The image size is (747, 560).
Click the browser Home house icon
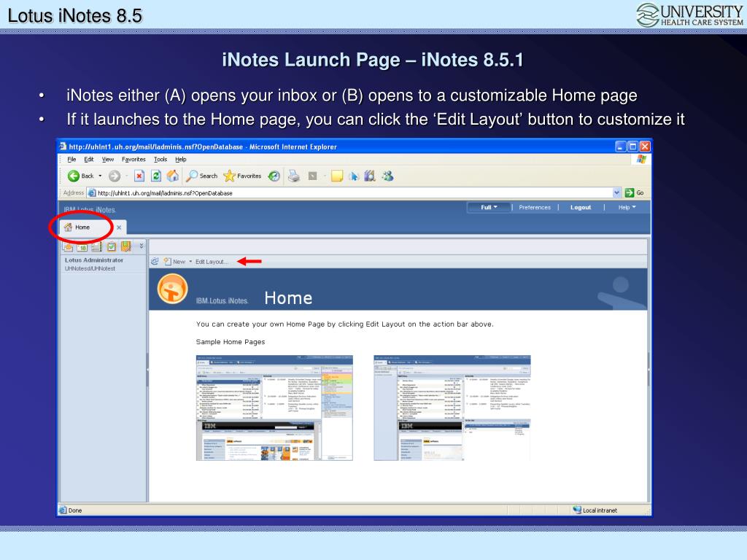[x=172, y=176]
